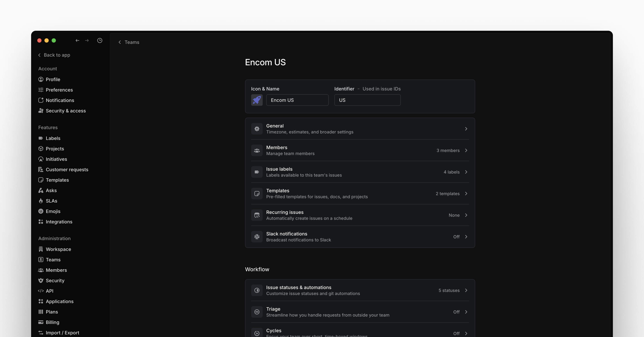Expand the General settings chevron
644x337 pixels.
click(466, 129)
